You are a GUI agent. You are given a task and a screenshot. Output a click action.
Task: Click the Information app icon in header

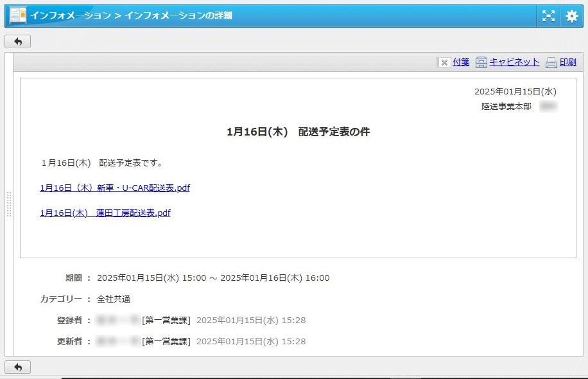(18, 15)
